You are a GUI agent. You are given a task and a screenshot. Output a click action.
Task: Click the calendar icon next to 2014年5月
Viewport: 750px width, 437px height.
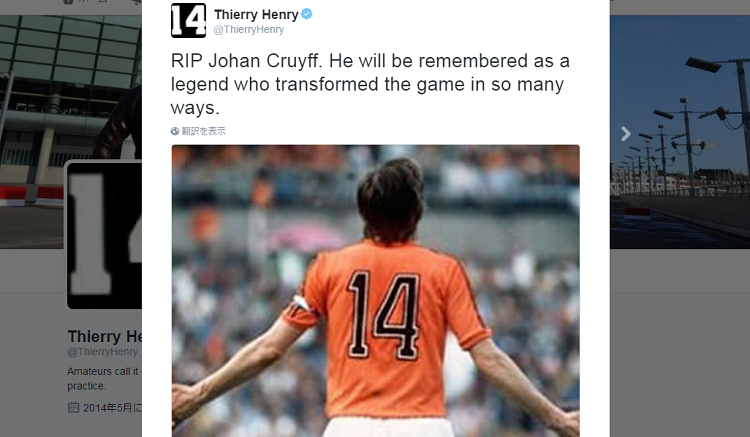point(73,407)
